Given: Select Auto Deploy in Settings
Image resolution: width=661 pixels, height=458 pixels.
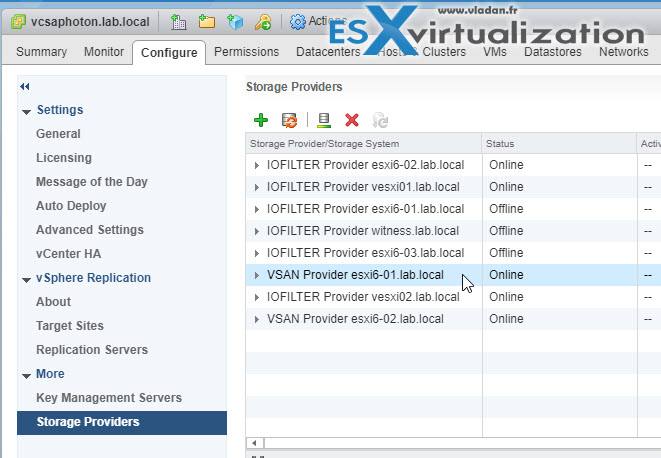Looking at the screenshot, I should click(x=71, y=206).
